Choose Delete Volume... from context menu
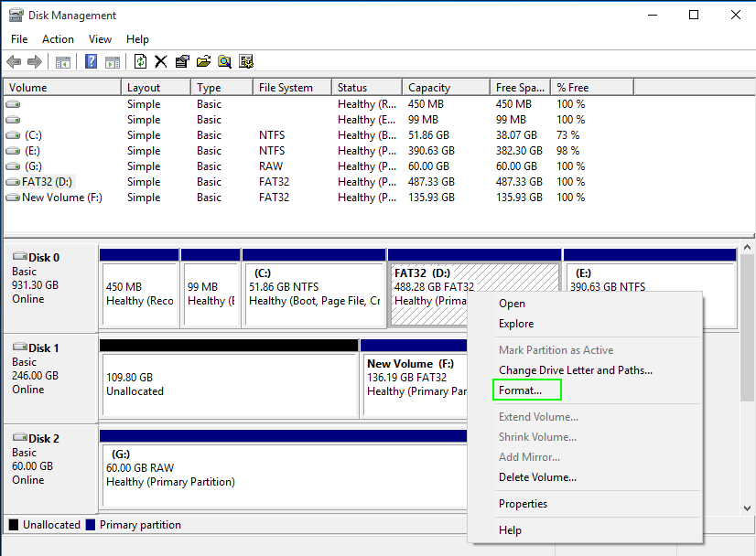The height and width of the screenshot is (556, 756). pyautogui.click(x=537, y=477)
